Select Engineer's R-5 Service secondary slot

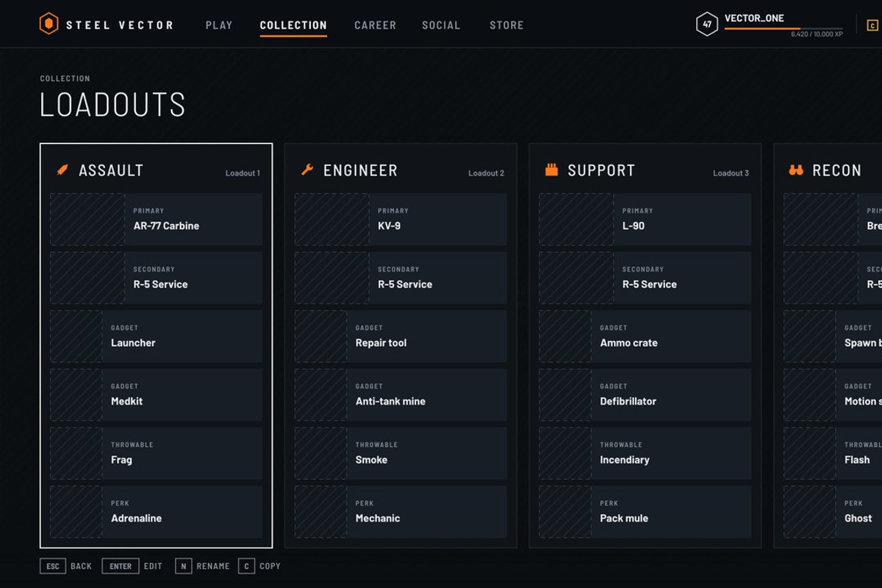pyautogui.click(x=401, y=278)
